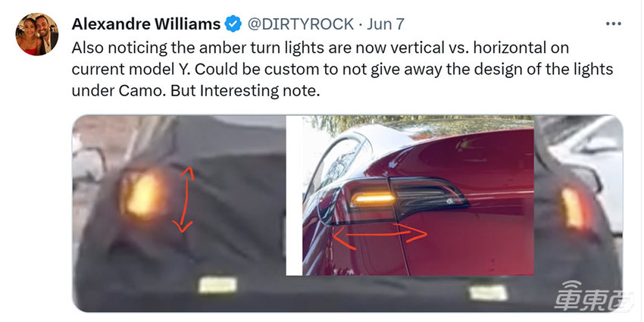Image resolution: width=644 pixels, height=322 pixels.
Task: Click the tweet text about amber turn lights
Action: point(342,70)
